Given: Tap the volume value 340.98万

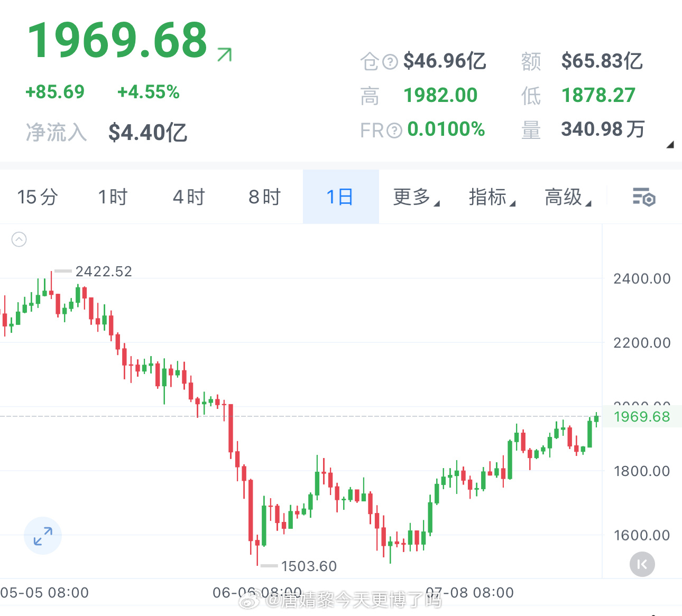Looking at the screenshot, I should click(603, 129).
